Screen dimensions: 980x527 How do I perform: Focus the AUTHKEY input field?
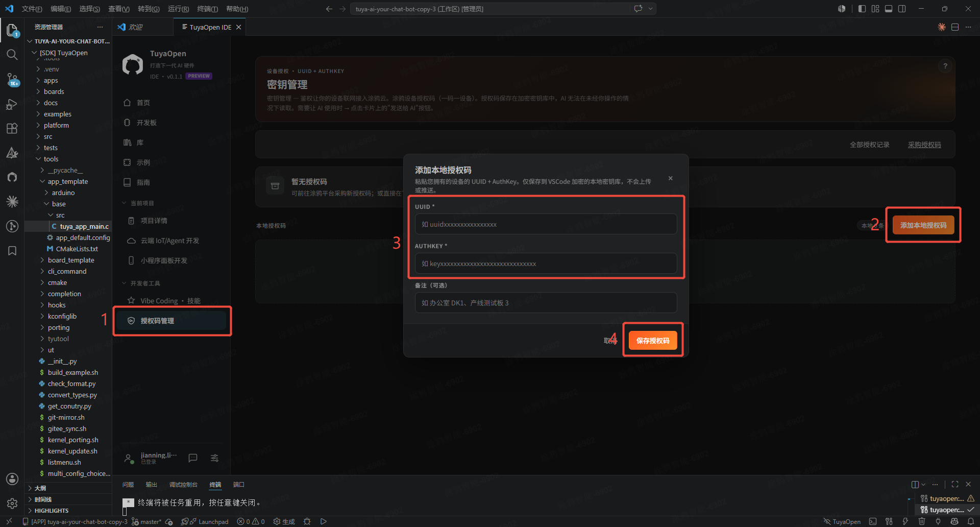click(546, 263)
